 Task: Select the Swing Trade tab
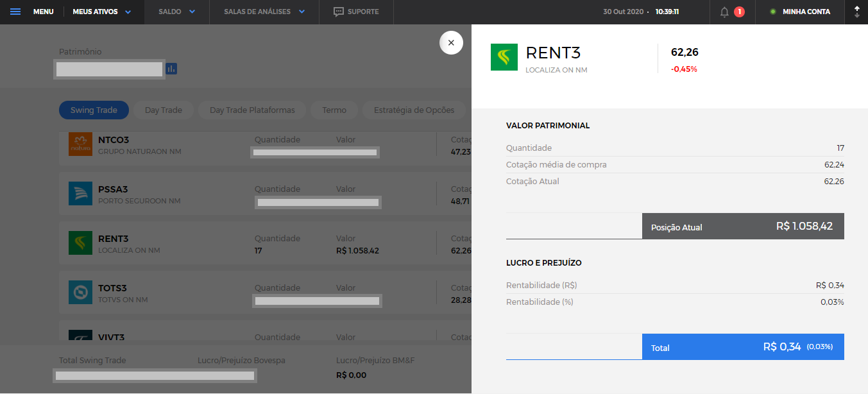pos(94,110)
